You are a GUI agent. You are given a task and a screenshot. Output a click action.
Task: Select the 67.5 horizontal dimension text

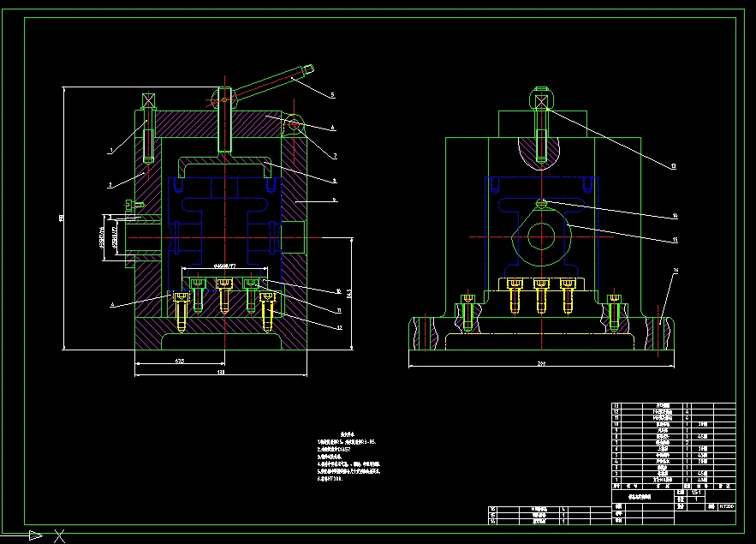tap(179, 361)
